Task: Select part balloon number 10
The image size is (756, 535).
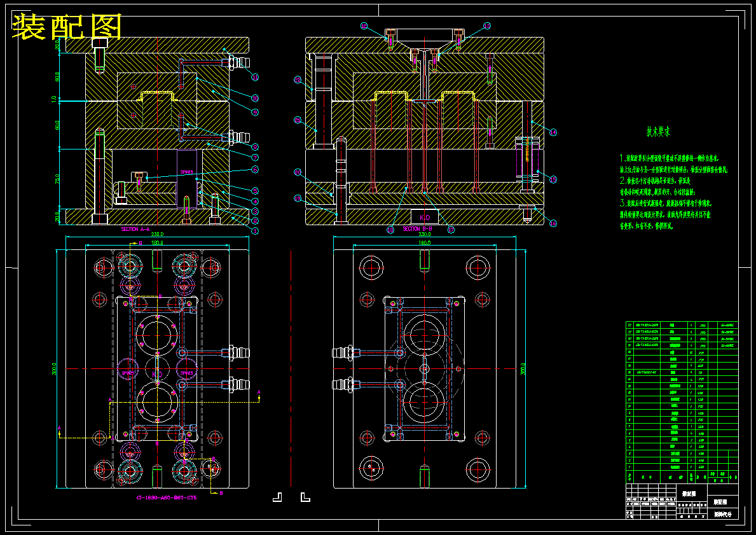Action: point(255,98)
